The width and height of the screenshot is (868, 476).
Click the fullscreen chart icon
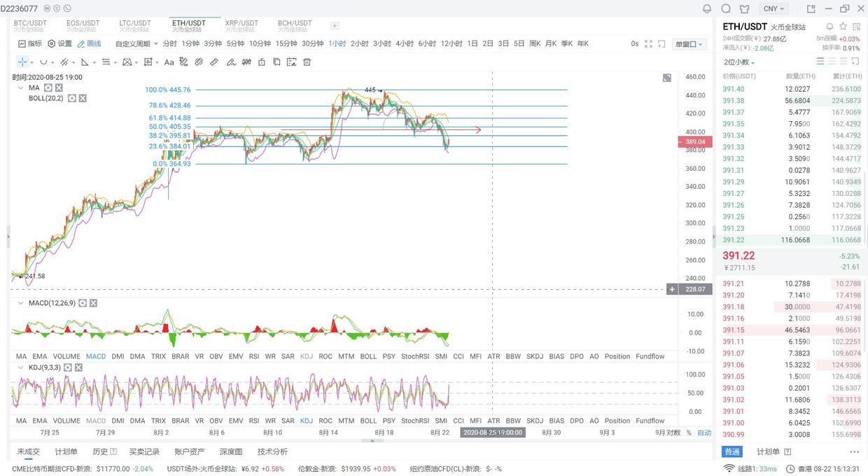point(648,43)
